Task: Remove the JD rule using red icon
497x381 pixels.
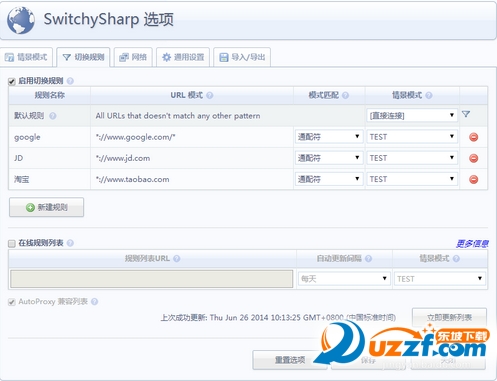Action: coord(473,158)
